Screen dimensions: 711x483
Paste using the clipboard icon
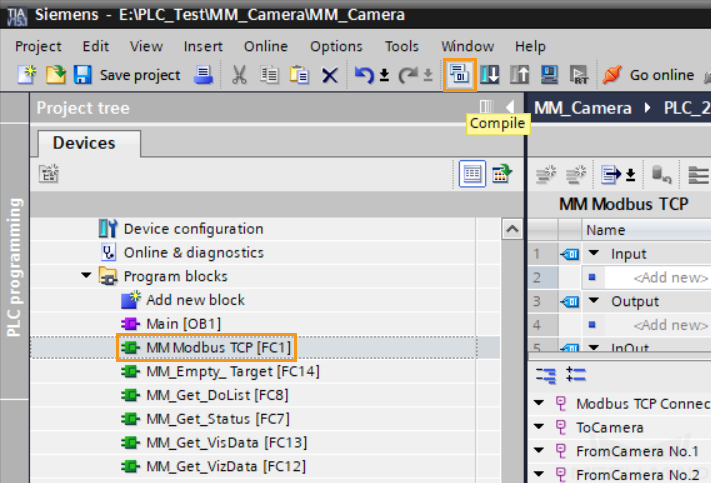click(299, 75)
